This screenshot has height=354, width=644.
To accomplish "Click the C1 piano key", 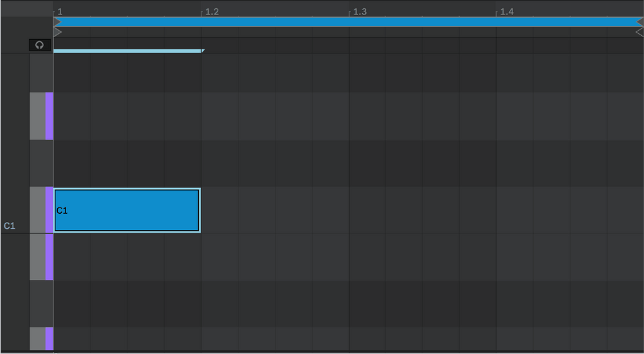I will coord(42,210).
